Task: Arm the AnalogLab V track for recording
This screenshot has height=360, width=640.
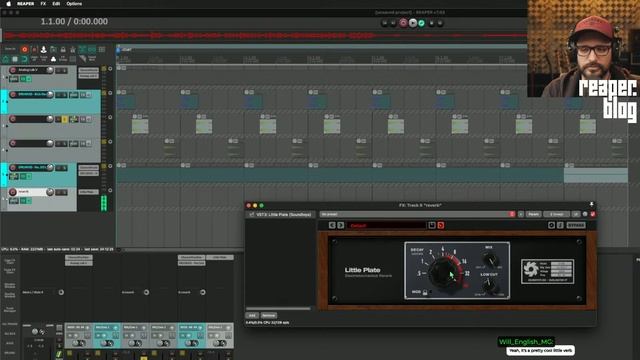Action: [x=13, y=70]
